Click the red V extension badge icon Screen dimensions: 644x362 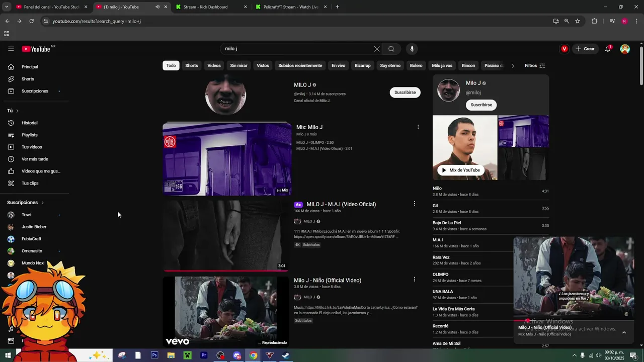565,49
